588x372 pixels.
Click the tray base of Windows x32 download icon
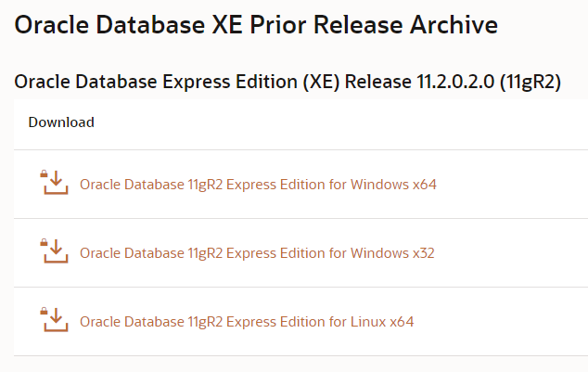click(x=56, y=259)
